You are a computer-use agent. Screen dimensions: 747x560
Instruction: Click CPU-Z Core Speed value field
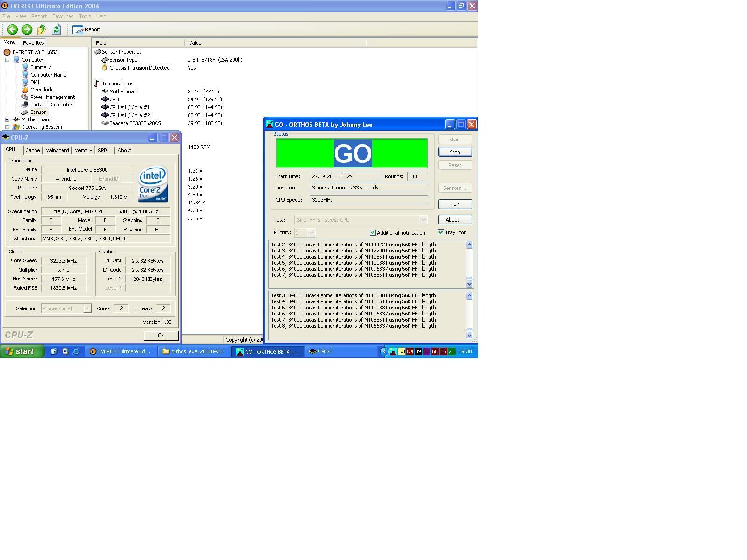63,261
